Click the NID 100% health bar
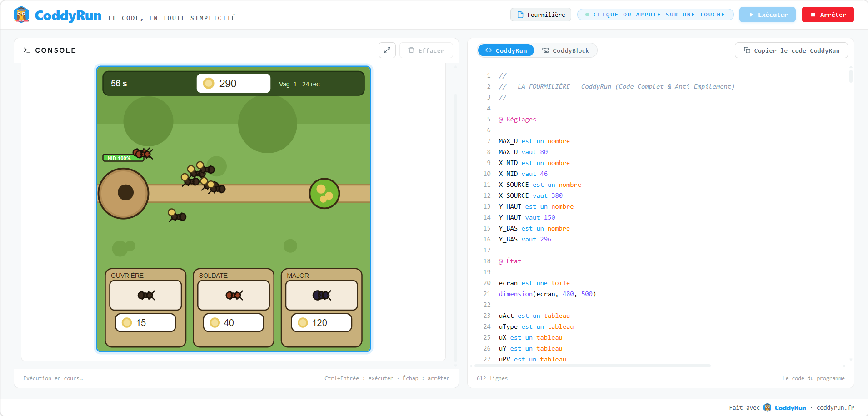868x416 pixels. [123, 158]
